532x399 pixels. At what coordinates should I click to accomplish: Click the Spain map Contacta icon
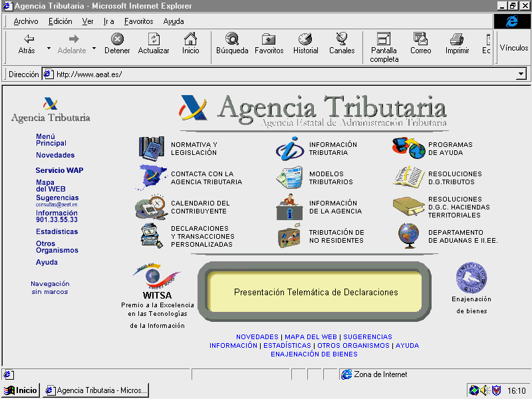click(x=152, y=177)
